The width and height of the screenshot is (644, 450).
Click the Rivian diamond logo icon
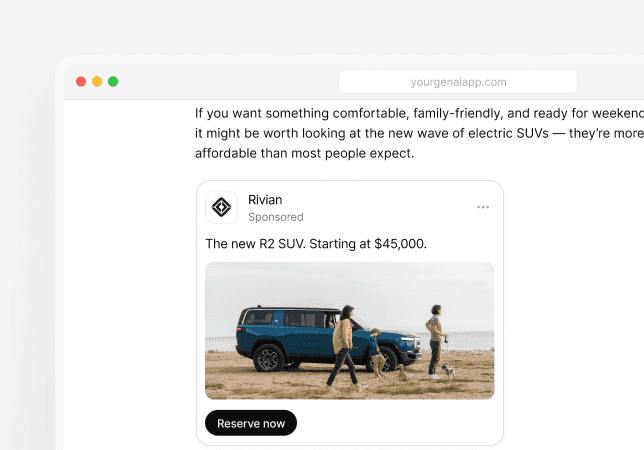click(221, 207)
